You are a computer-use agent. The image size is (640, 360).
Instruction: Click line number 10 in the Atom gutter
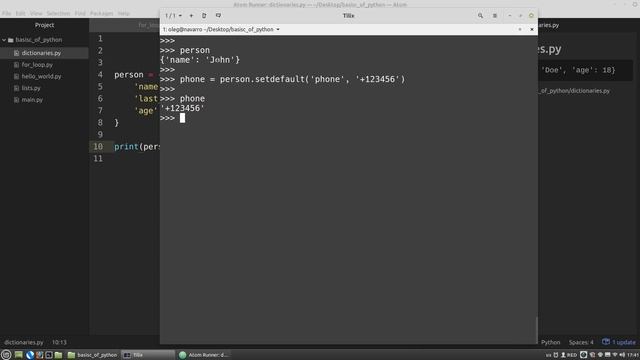[x=98, y=147]
